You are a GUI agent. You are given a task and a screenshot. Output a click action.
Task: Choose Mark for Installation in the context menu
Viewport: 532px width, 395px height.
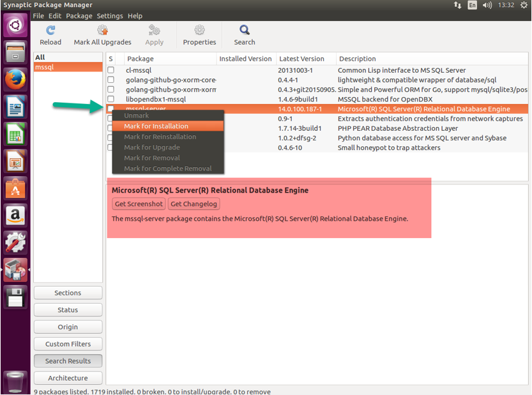[x=156, y=126]
